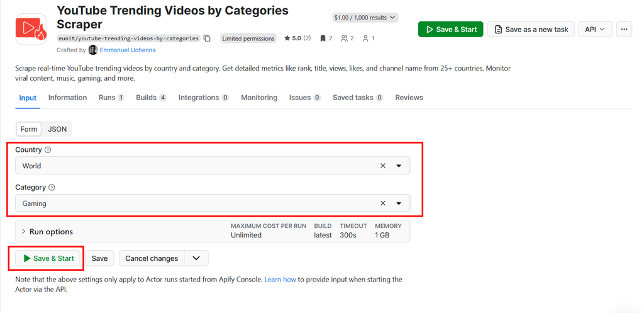
Task: Click the YouTube Trending Videos by Categories Scraper title
Action: pos(172,17)
